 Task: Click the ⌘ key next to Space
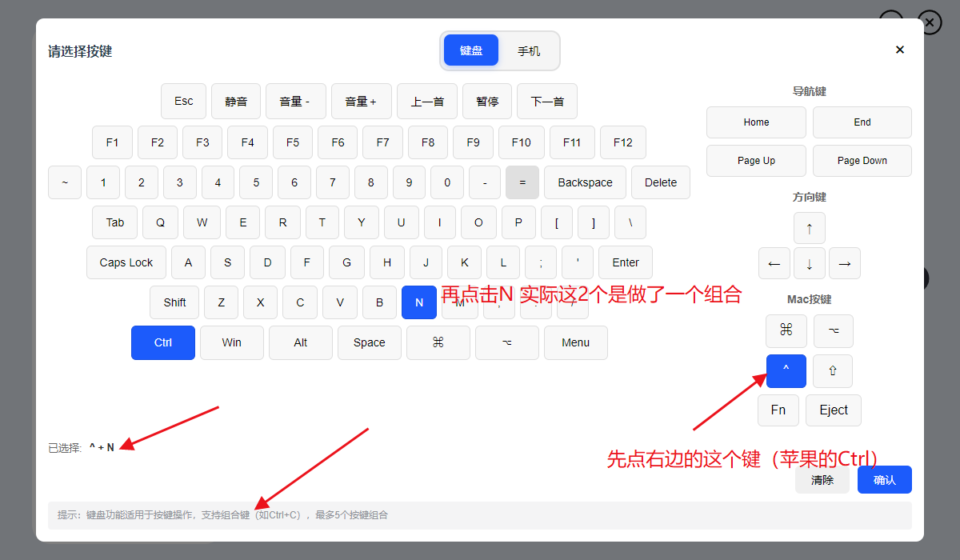pos(438,342)
